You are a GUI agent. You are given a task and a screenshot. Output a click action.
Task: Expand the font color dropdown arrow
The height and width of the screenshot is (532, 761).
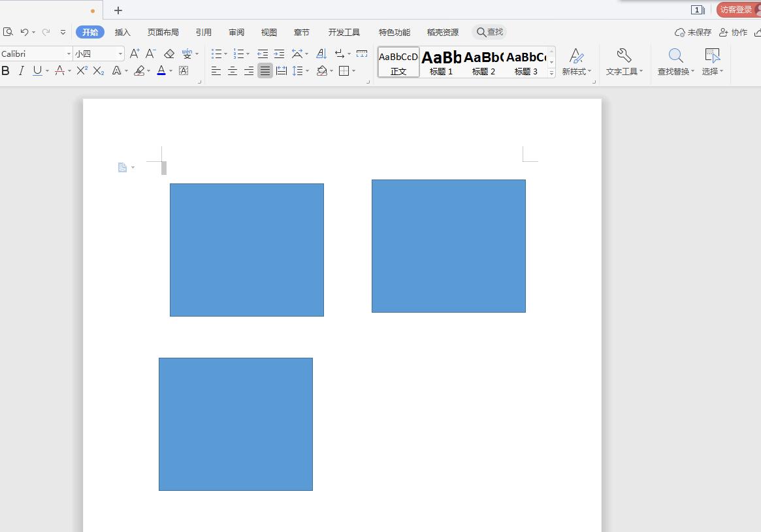pos(171,71)
